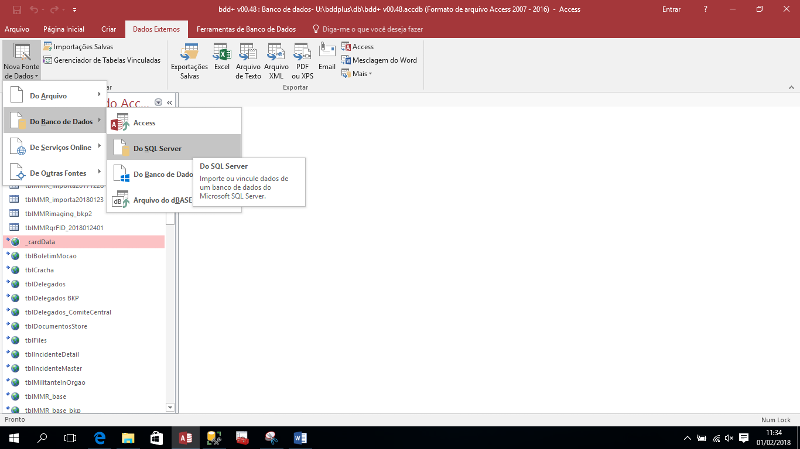Screen dimensions: 800x449
Task: Expand Do Arquivo submenu
Action: (x=55, y=95)
